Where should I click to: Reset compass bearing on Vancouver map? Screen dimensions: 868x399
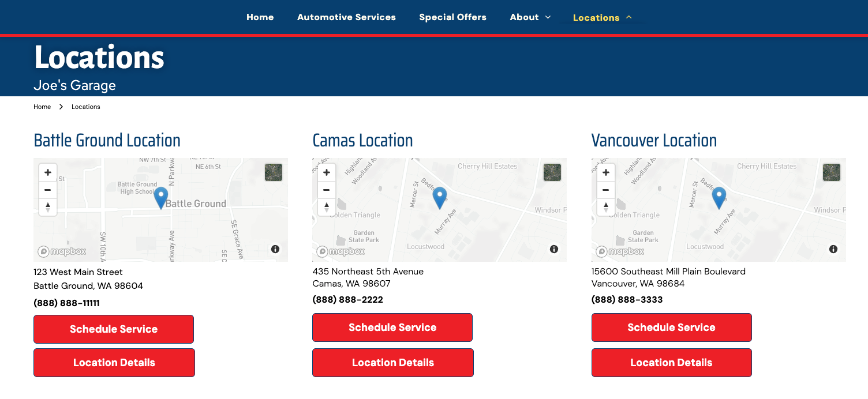[606, 206]
